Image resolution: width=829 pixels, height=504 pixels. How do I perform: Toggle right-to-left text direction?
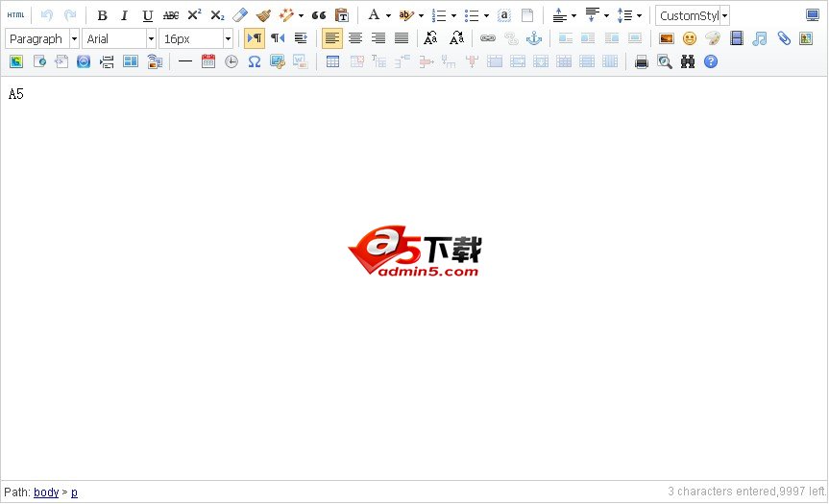(x=278, y=38)
